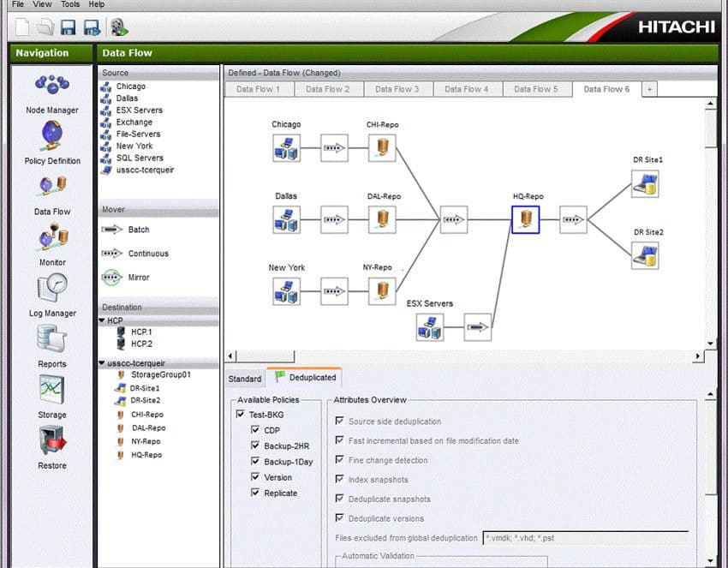This screenshot has width=728, height=568.
Task: Open the Restore safe icon
Action: click(52, 439)
